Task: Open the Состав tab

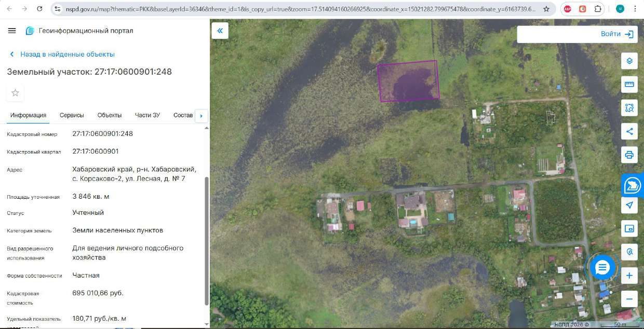Action: [x=183, y=115]
